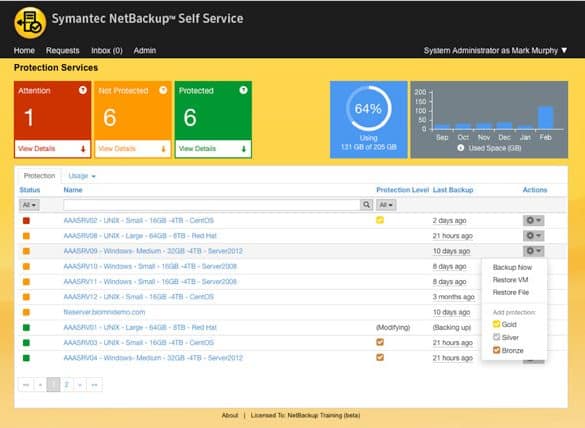Click the Name search input field
Image resolution: width=585 pixels, height=428 pixels.
[212, 204]
